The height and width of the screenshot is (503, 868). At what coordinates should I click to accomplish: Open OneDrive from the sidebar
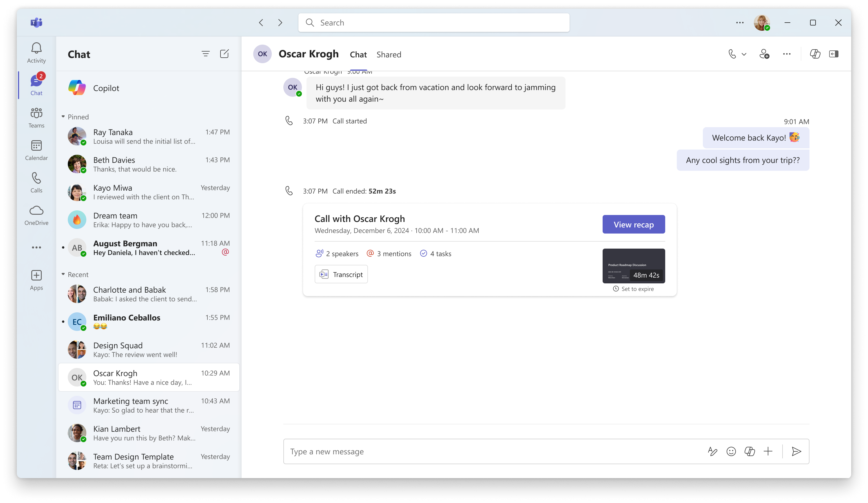coord(36,215)
